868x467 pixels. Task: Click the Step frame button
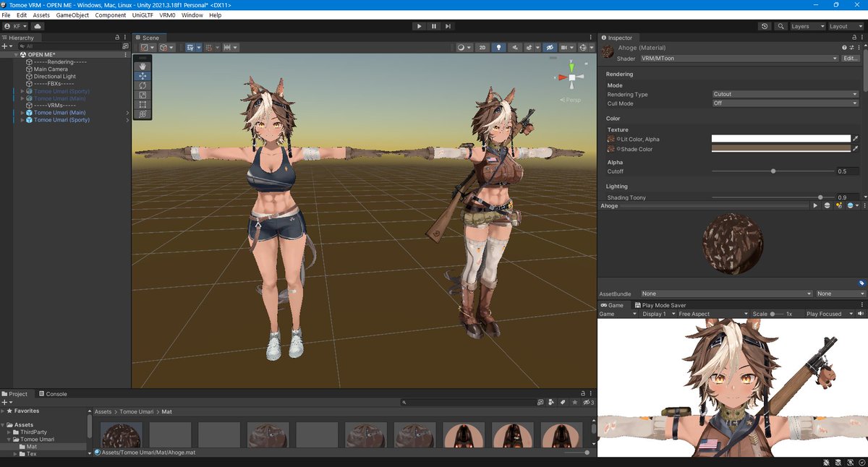click(x=448, y=26)
